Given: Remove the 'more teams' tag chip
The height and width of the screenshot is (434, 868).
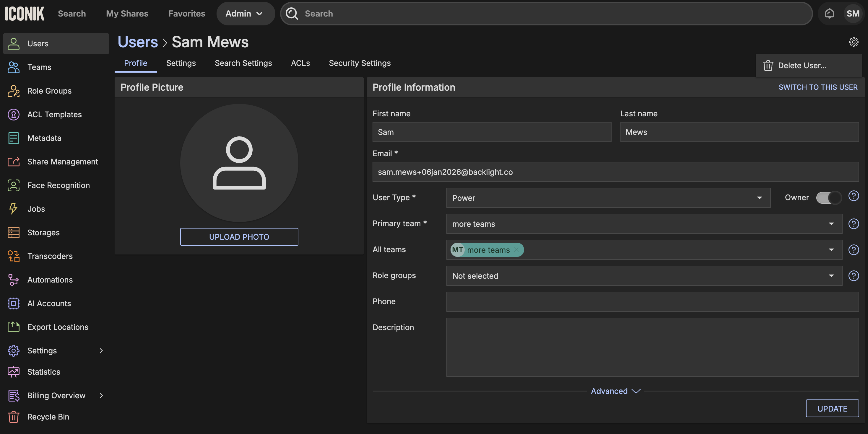Looking at the screenshot, I should coord(516,250).
